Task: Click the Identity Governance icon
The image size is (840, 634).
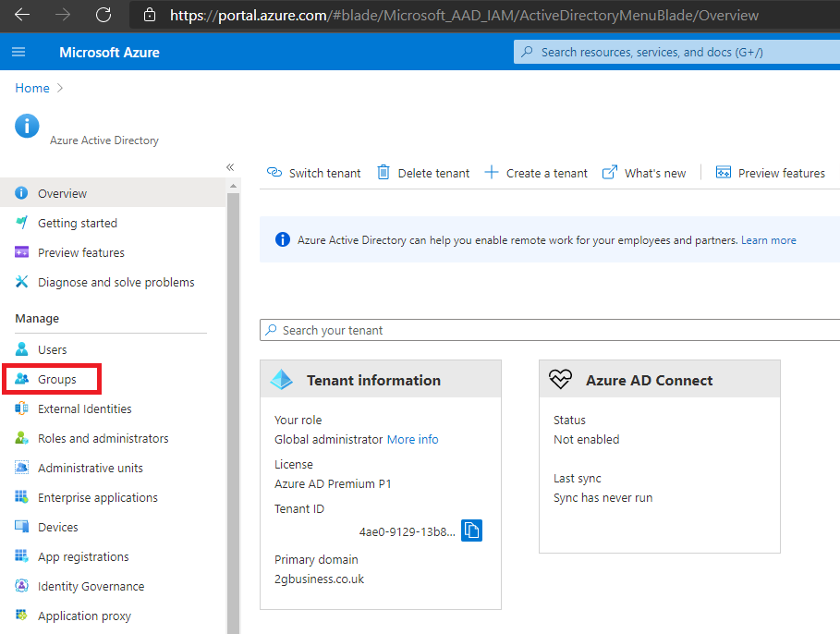Action: [21, 586]
